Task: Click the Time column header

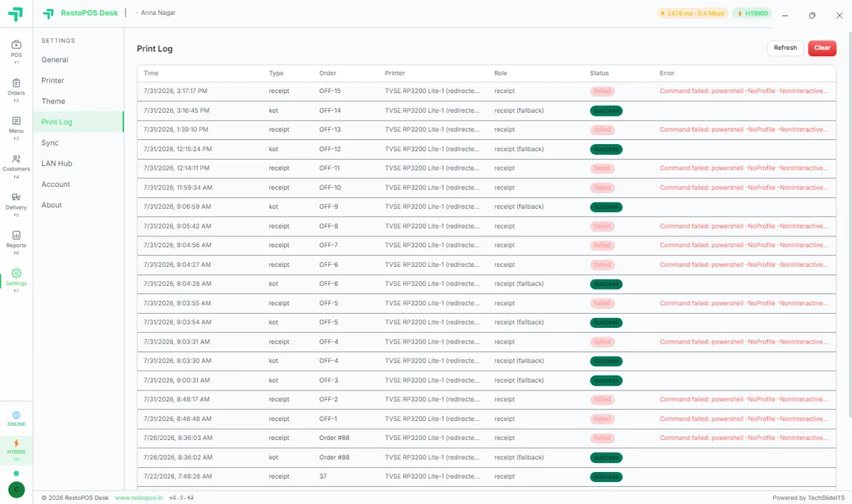Action: click(x=151, y=73)
